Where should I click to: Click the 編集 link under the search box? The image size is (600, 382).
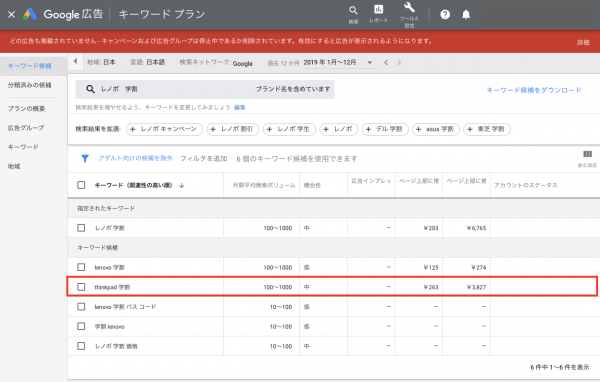tap(240, 108)
